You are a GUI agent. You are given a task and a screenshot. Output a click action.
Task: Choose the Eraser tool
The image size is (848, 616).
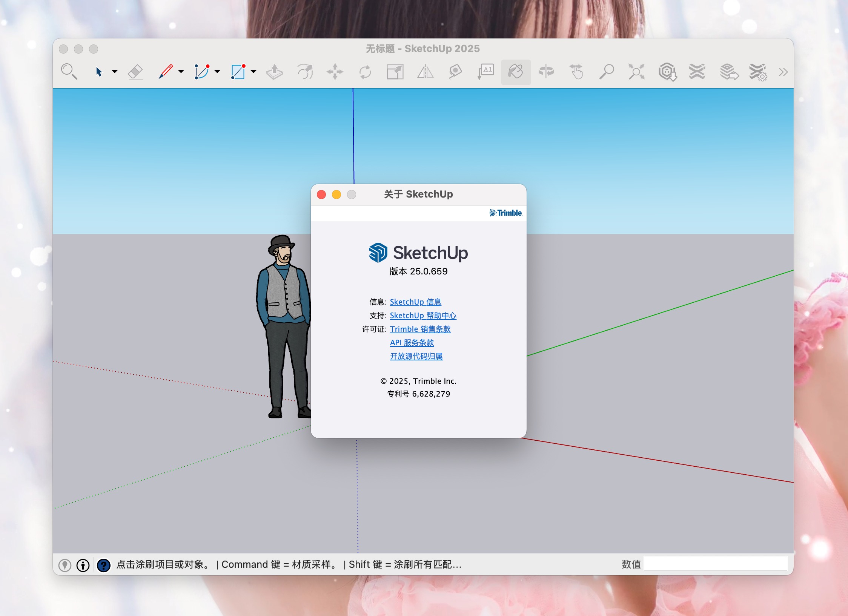coord(135,72)
